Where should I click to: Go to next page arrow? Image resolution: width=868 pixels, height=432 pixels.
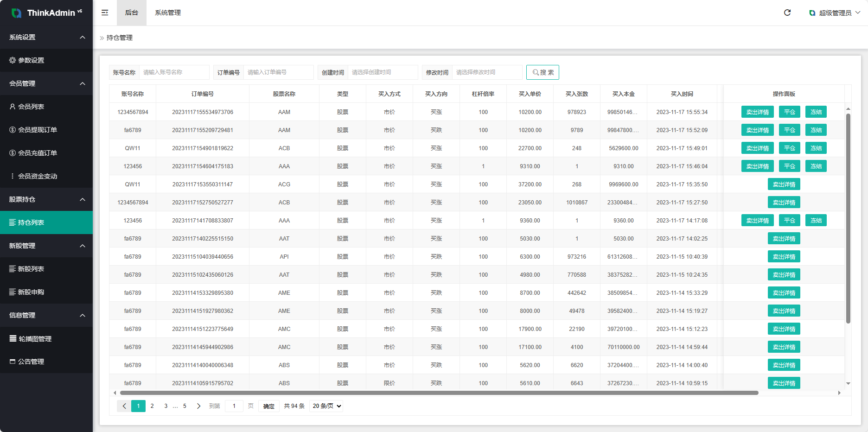pos(198,406)
